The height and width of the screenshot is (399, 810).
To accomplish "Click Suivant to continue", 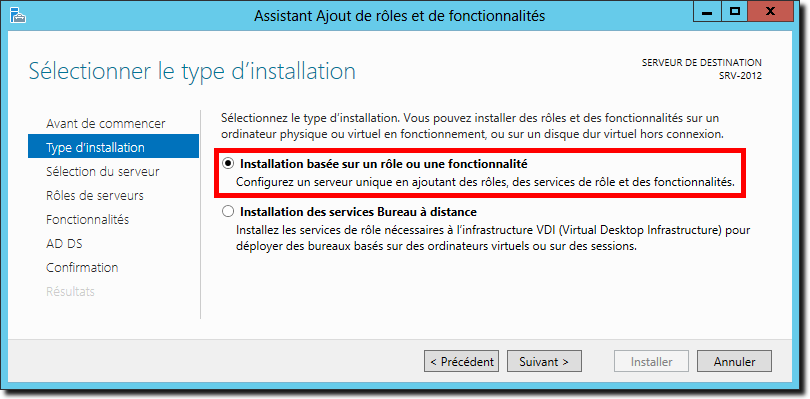I will click(x=544, y=362).
